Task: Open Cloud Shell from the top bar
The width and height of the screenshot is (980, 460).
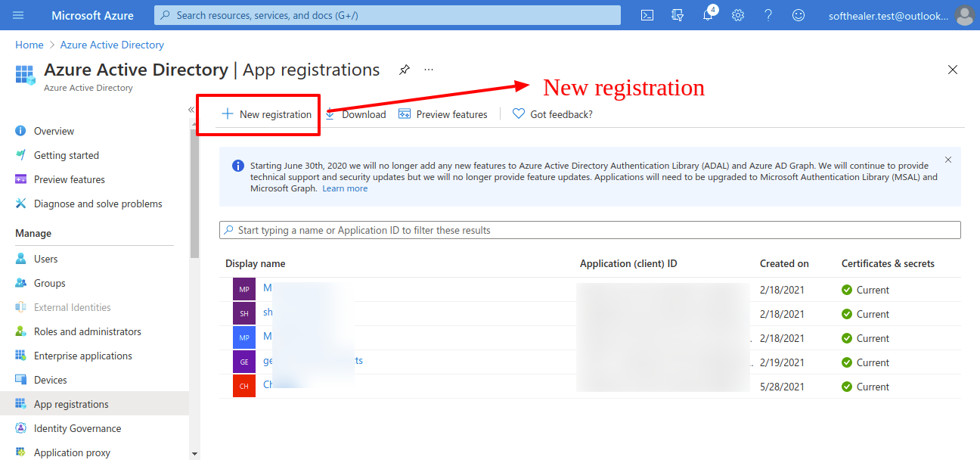Action: (647, 15)
